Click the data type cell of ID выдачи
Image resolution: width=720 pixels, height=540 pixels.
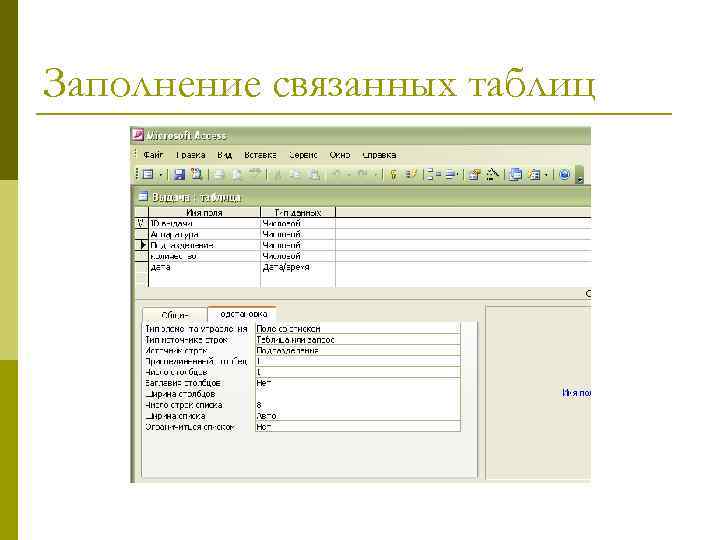298,223
